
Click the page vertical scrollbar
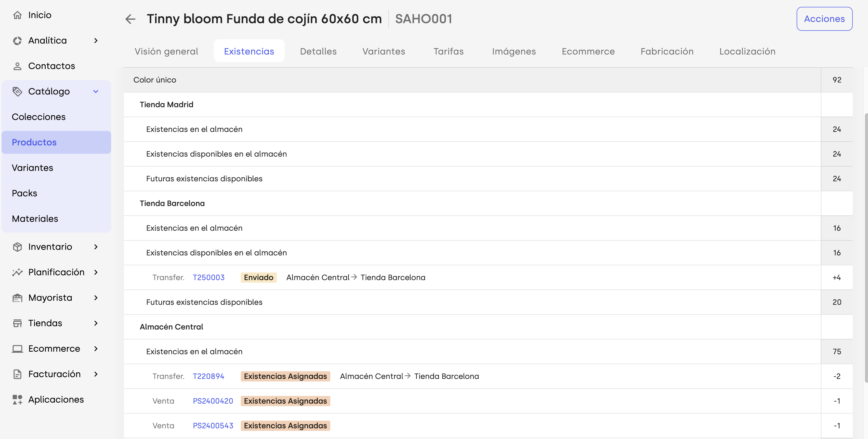click(866, 248)
